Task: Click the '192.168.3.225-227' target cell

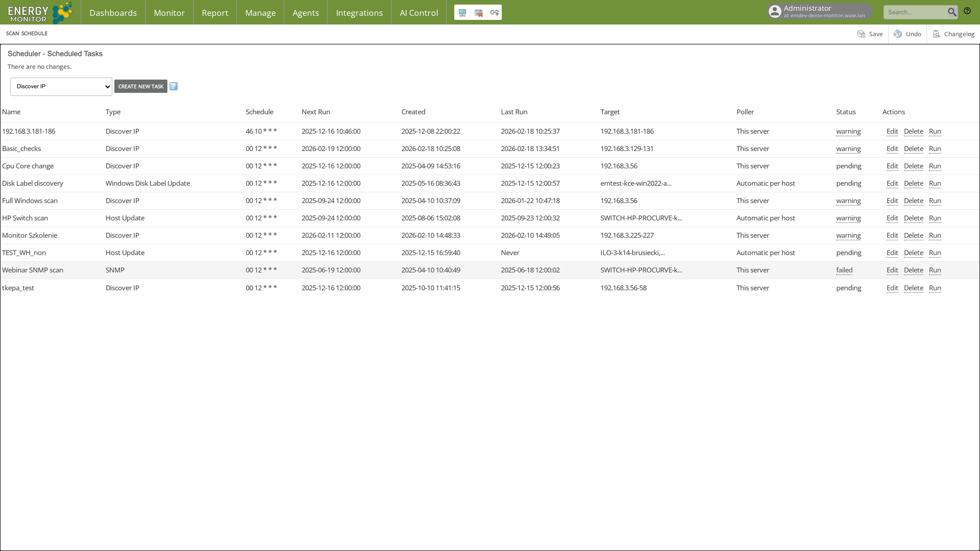Action: coord(627,236)
